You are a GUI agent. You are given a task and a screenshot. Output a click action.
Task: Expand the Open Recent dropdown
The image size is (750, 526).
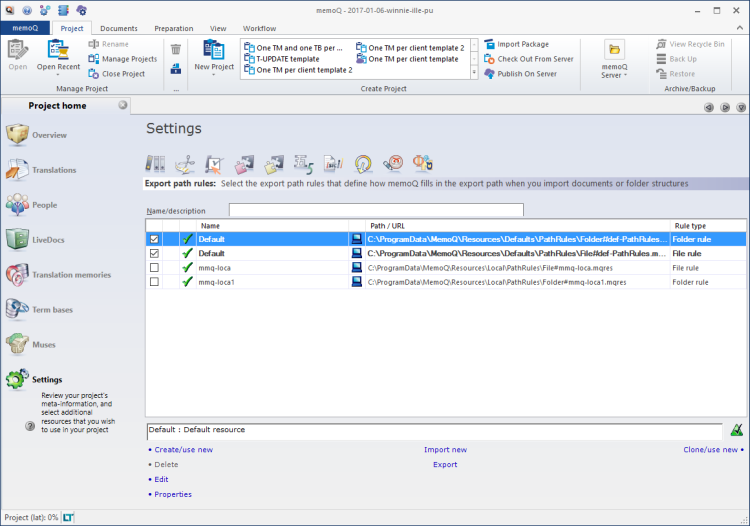coord(57,75)
